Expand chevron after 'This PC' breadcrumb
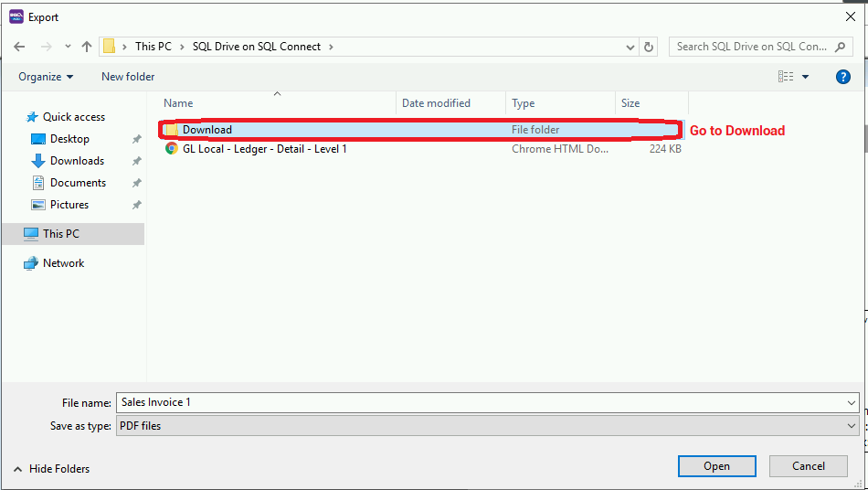 click(x=182, y=47)
